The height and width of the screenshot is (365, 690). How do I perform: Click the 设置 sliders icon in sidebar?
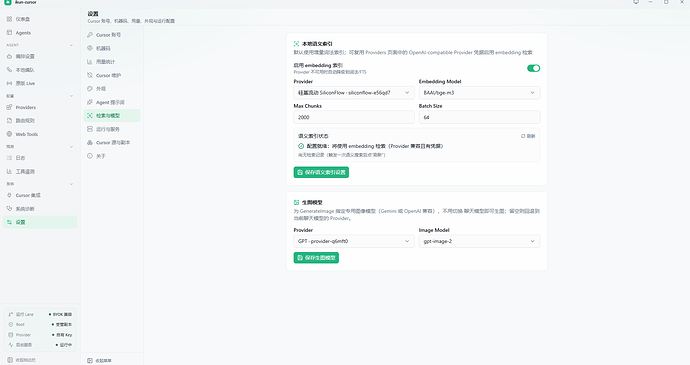pos(9,222)
